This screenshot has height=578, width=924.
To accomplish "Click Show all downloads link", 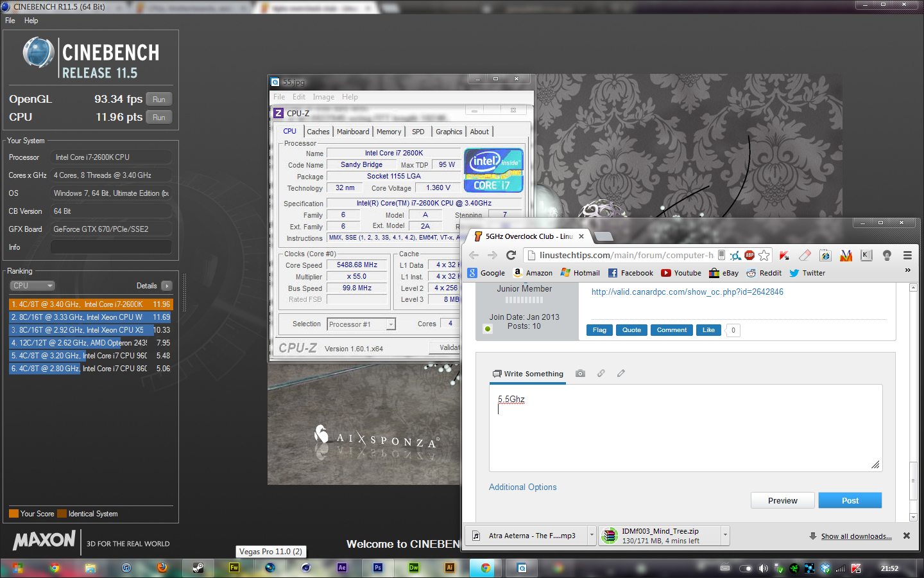I will (856, 536).
